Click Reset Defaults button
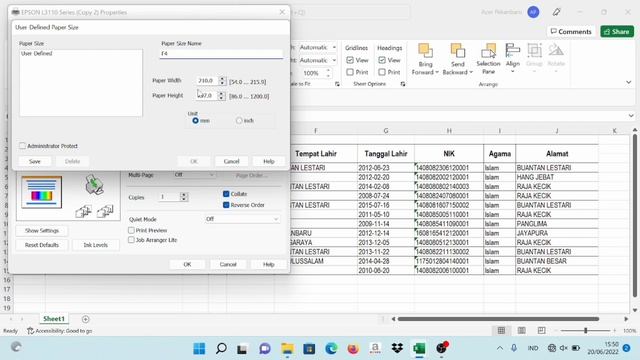Image resolution: width=640 pixels, height=360 pixels. click(42, 245)
